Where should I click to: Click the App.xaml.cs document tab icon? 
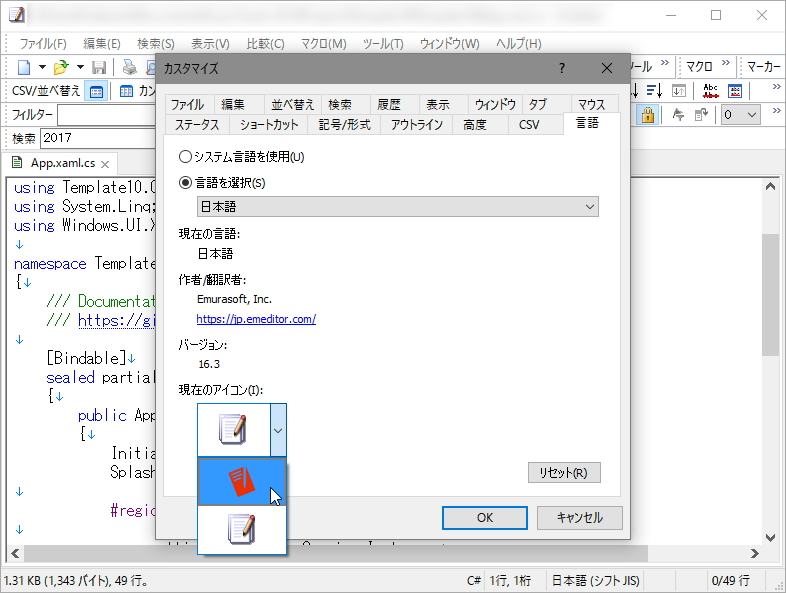click(x=17, y=162)
